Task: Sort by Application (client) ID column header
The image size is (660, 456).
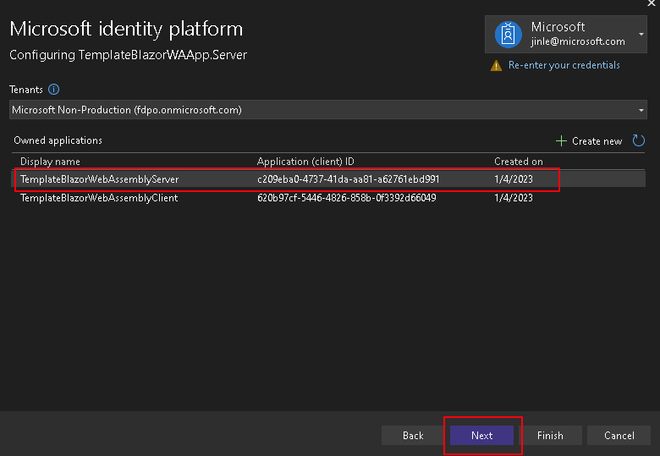Action: 306,162
